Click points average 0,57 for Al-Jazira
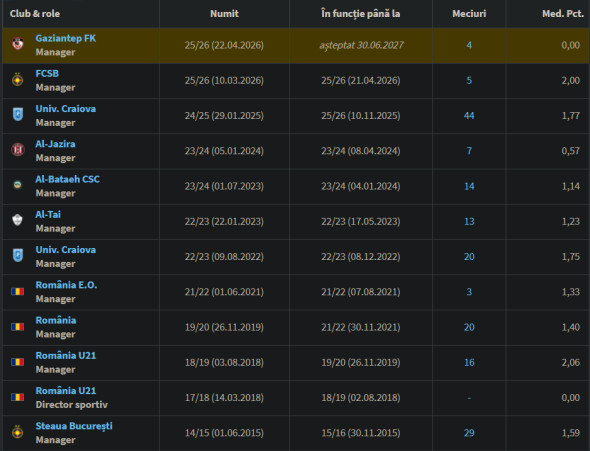The width and height of the screenshot is (590, 451). (x=570, y=151)
